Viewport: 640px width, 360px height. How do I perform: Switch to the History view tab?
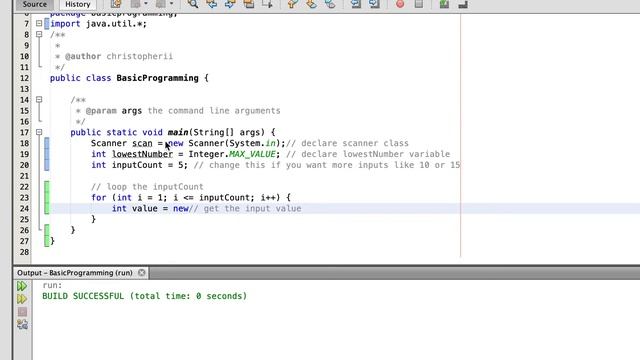point(78,4)
